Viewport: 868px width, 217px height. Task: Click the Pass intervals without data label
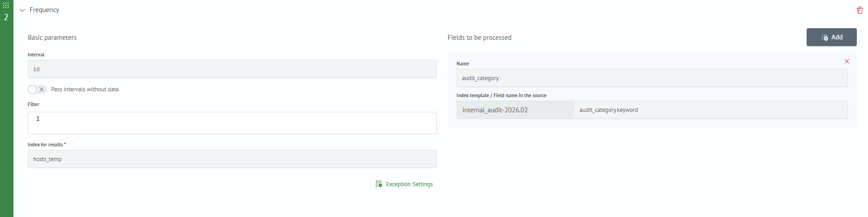(x=85, y=89)
